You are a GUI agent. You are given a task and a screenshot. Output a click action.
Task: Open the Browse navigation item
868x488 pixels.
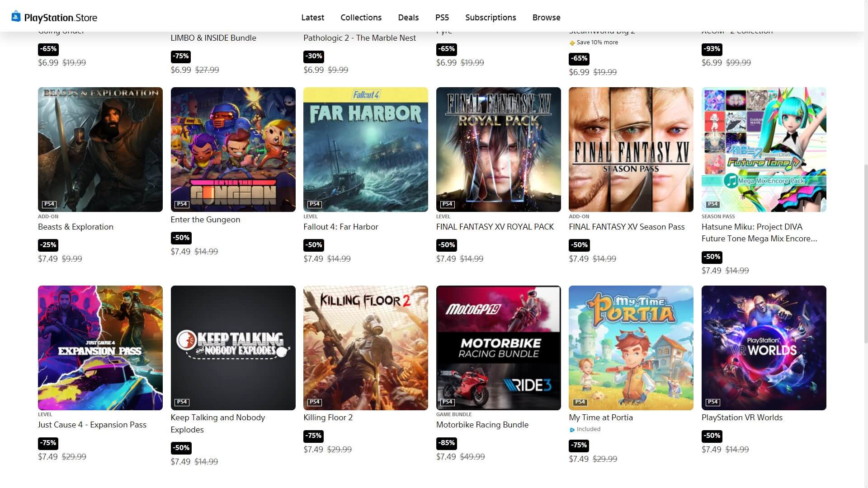(x=546, y=17)
